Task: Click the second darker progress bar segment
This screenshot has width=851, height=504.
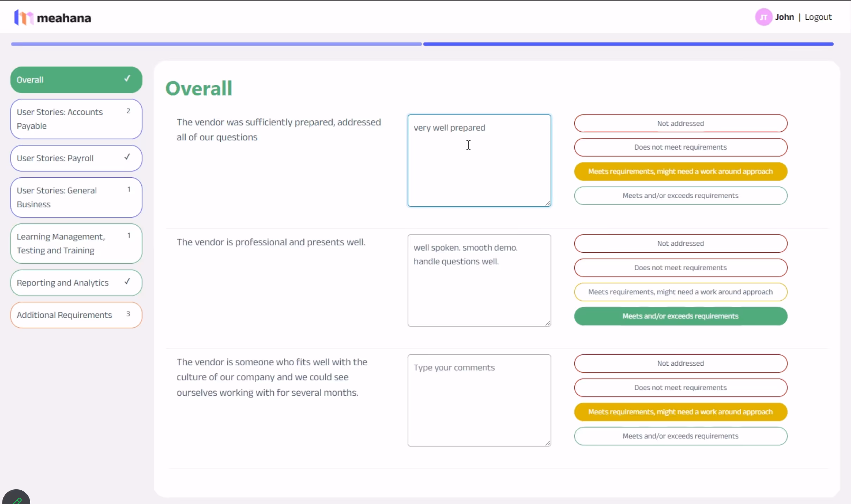Action: click(628, 44)
